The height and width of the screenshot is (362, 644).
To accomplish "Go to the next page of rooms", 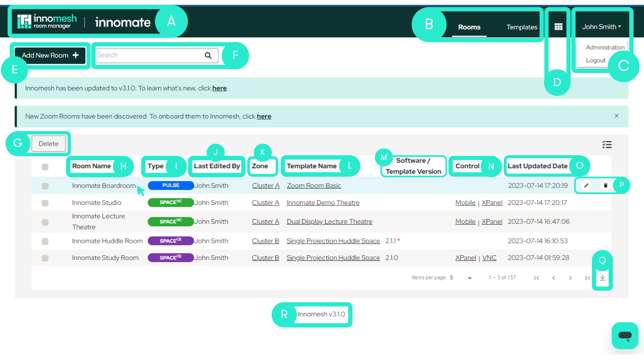I will tap(571, 278).
